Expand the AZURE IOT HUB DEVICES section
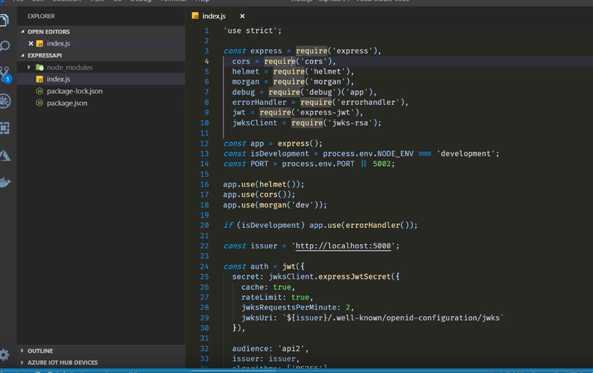The width and height of the screenshot is (593, 373). coord(22,362)
